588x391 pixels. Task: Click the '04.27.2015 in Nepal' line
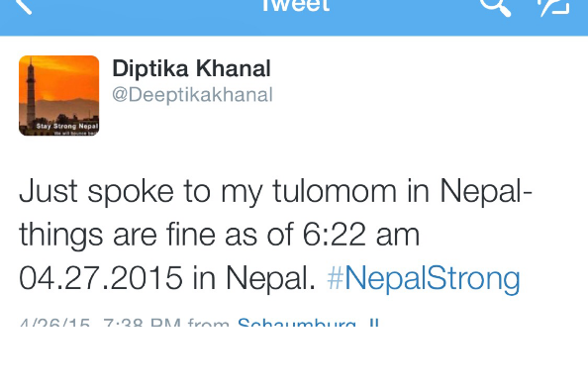point(167,278)
